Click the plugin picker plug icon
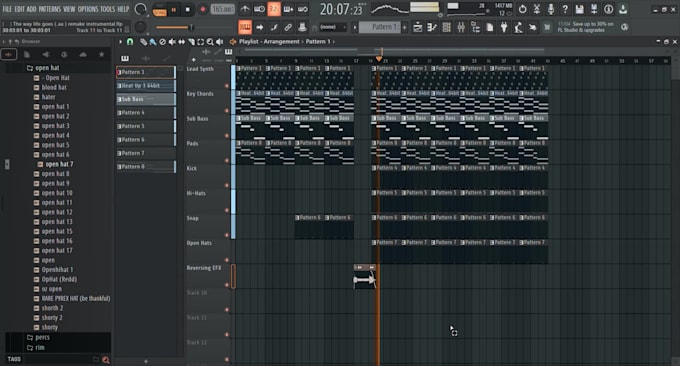Screen dimensions: 680x366 [x=504, y=27]
